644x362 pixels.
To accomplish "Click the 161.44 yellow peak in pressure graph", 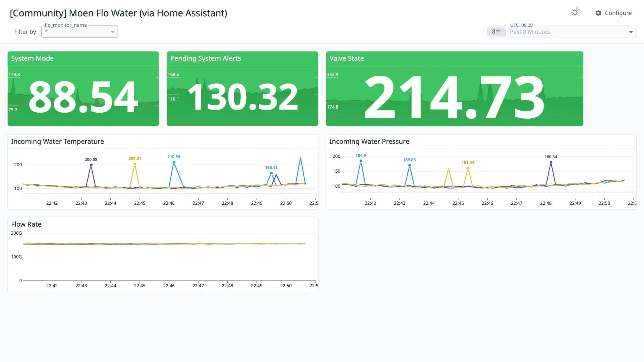I will click(x=468, y=168).
